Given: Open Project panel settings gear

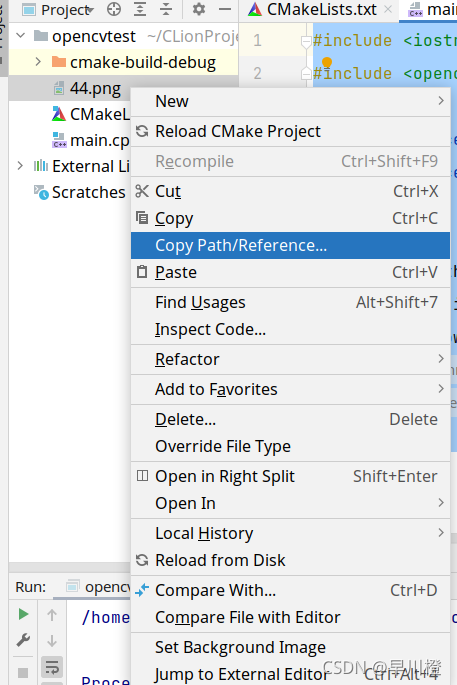Looking at the screenshot, I should point(199,9).
